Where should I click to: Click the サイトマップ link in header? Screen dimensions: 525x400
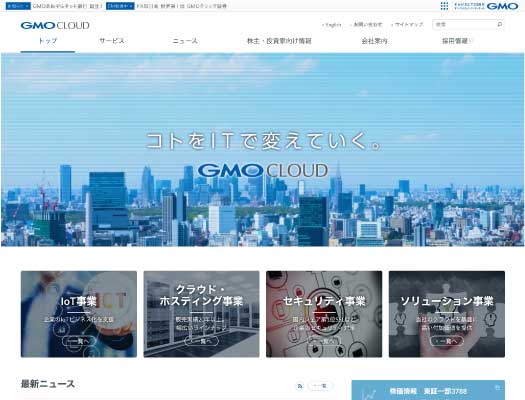point(407,25)
